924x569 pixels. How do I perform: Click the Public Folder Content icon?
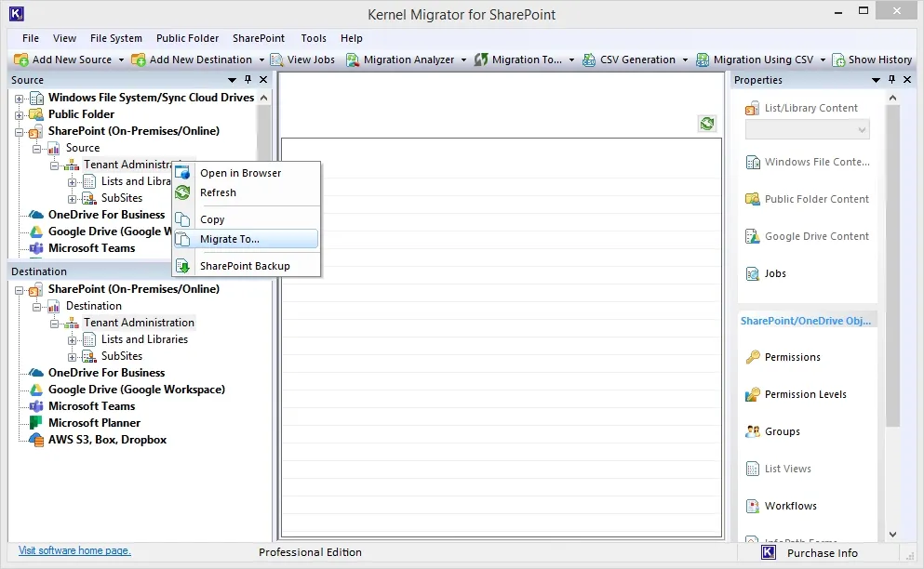point(753,199)
